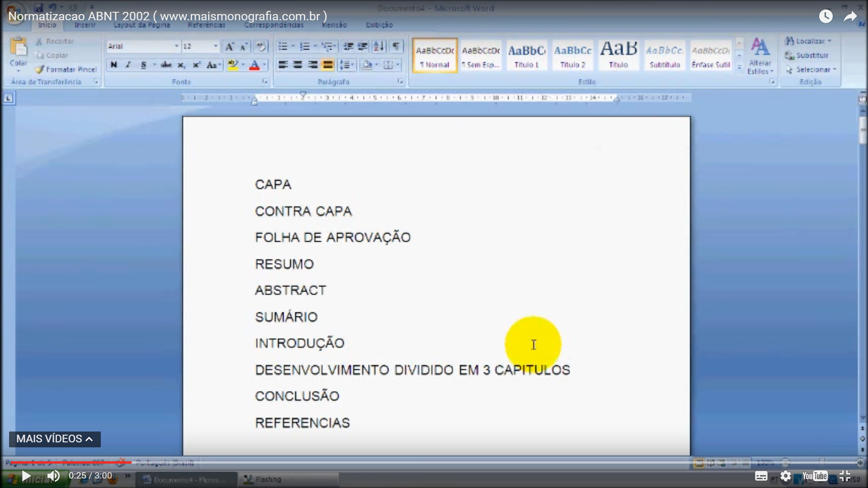Apply the Ênfase Sutil style
This screenshot has width=868, height=488.
click(x=711, y=56)
